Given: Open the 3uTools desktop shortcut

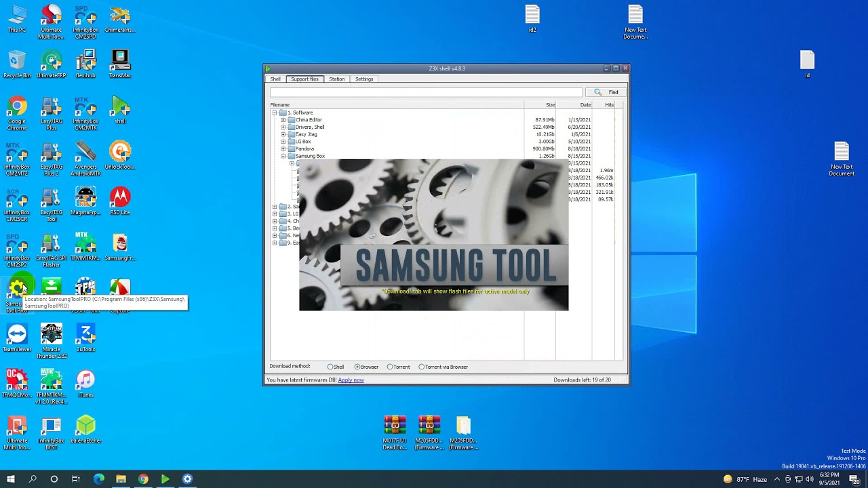Looking at the screenshot, I should [x=85, y=338].
